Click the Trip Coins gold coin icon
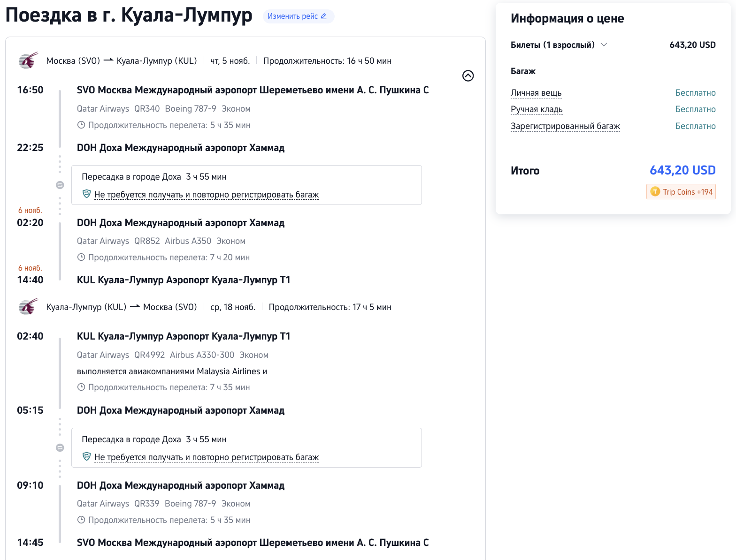 pyautogui.click(x=655, y=192)
